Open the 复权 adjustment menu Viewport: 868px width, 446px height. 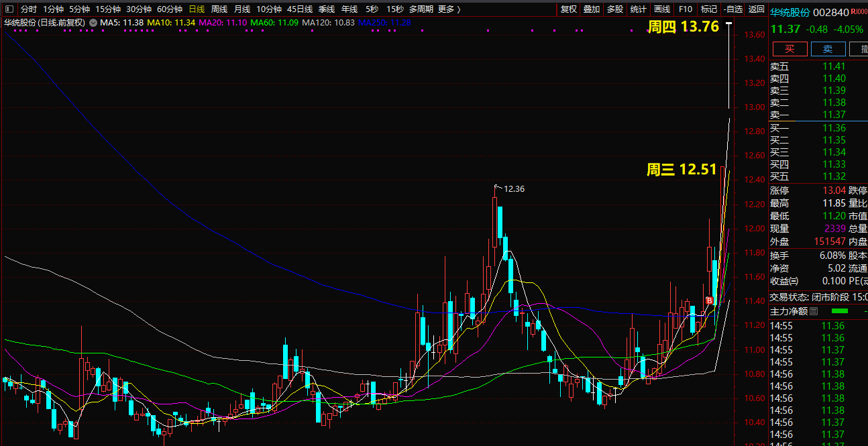click(x=569, y=9)
